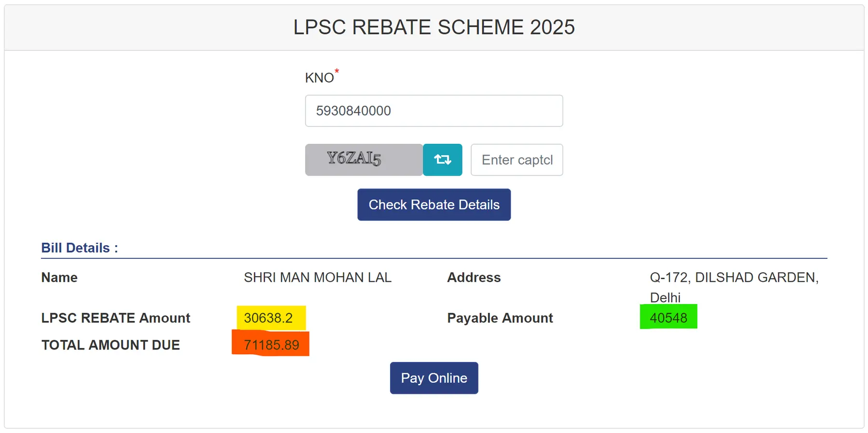Screen dimensions: 868x433
Task: Click the Payable Amount label
Action: 500,318
